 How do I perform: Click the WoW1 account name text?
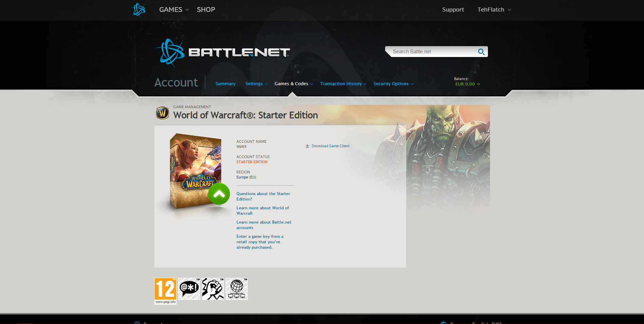tap(242, 147)
